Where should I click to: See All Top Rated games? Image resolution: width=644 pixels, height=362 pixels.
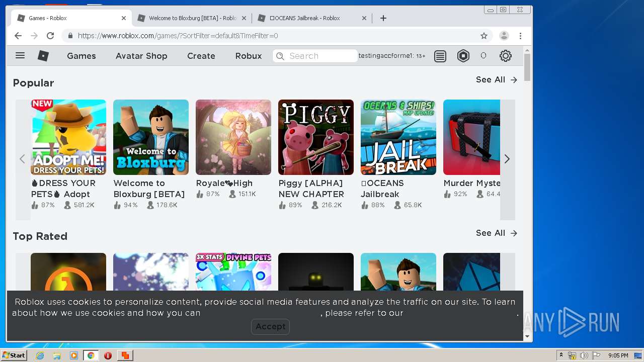[x=497, y=233]
